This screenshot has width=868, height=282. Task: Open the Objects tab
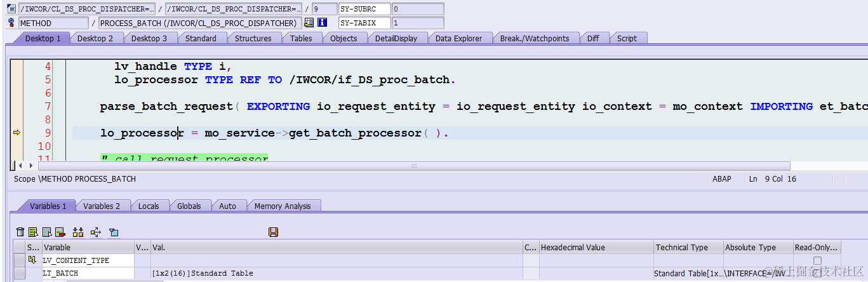[344, 38]
